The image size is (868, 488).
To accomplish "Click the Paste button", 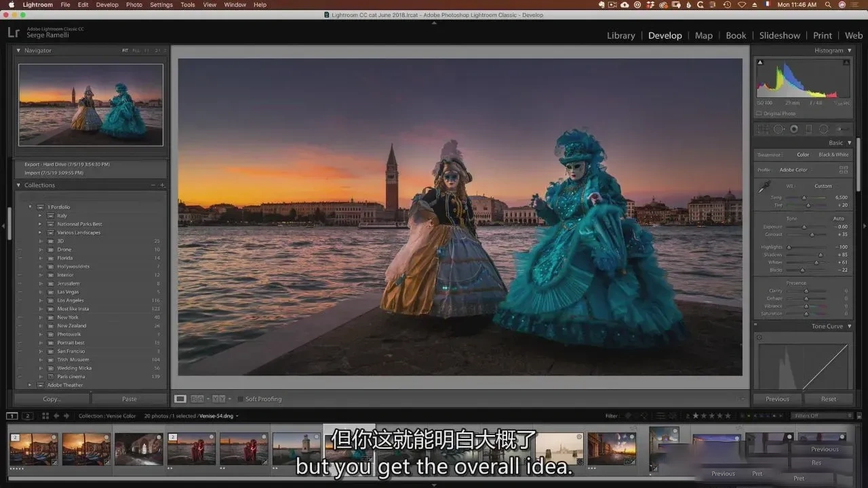I will pyautogui.click(x=129, y=399).
